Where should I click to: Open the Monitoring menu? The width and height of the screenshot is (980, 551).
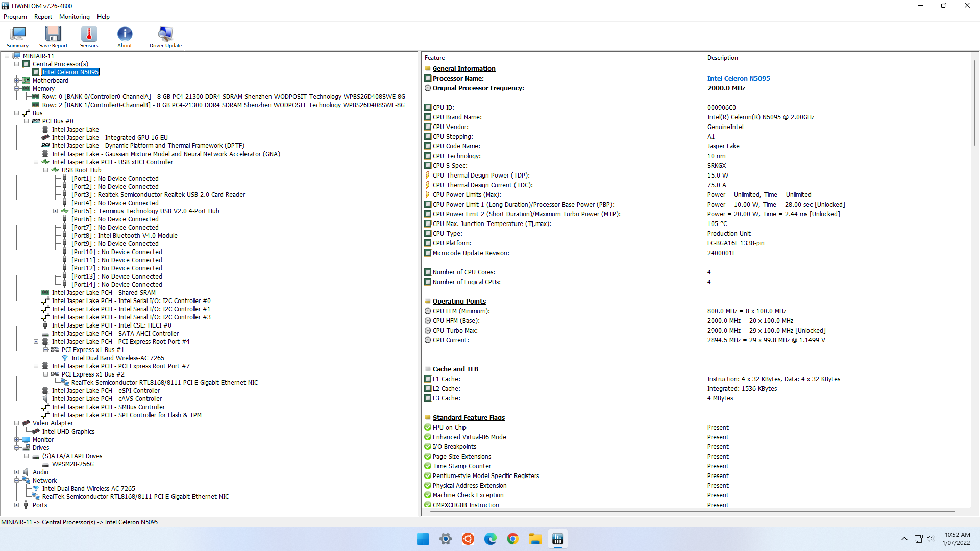[x=75, y=17]
